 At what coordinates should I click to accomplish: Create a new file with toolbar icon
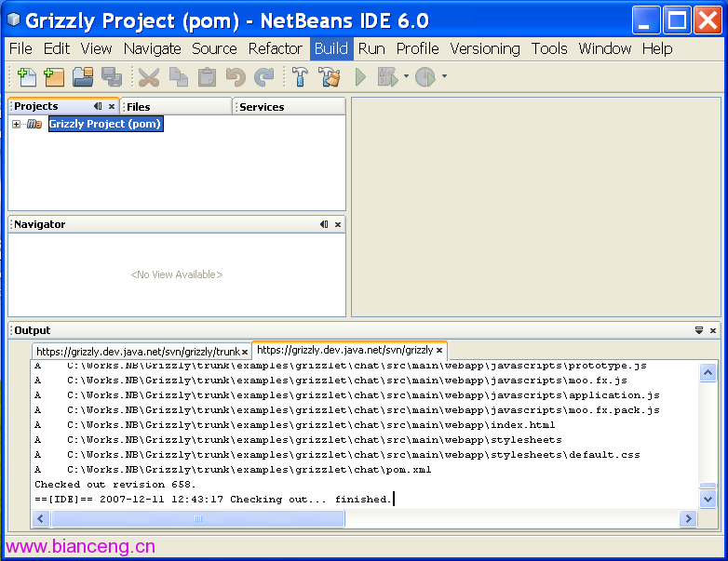26,77
